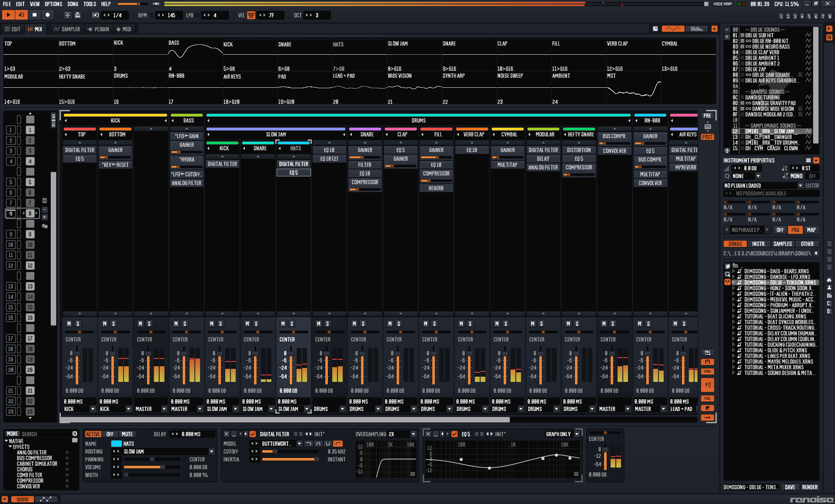Screen dimensions: 835x504
Task: Toggle MONO instrument mode
Action: tap(796, 176)
